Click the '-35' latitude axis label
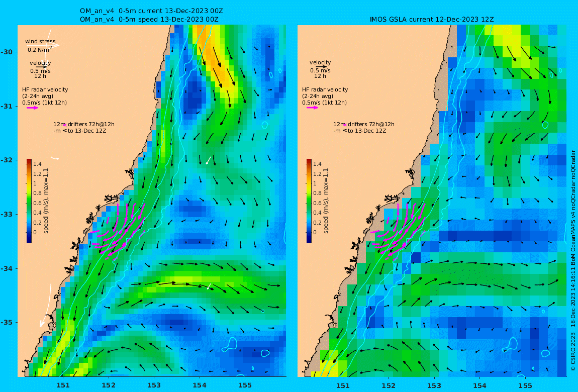The width and height of the screenshot is (578, 392). (x=6, y=323)
